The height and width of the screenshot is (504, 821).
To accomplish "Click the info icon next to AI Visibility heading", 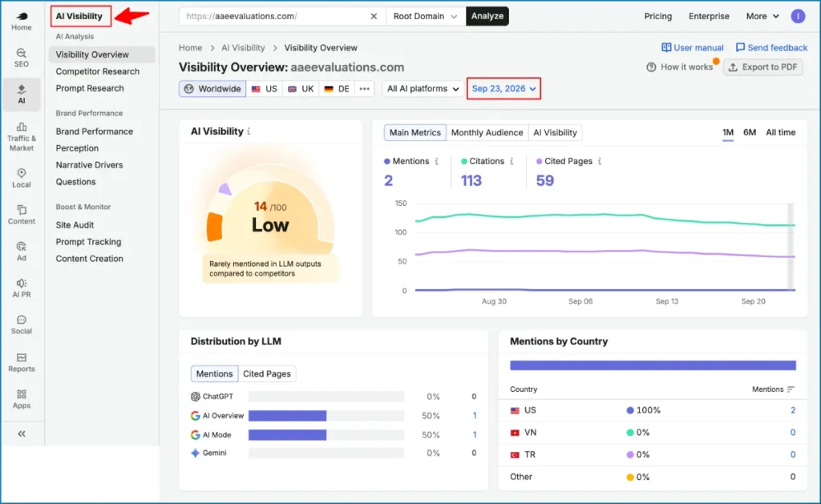I will 249,131.
